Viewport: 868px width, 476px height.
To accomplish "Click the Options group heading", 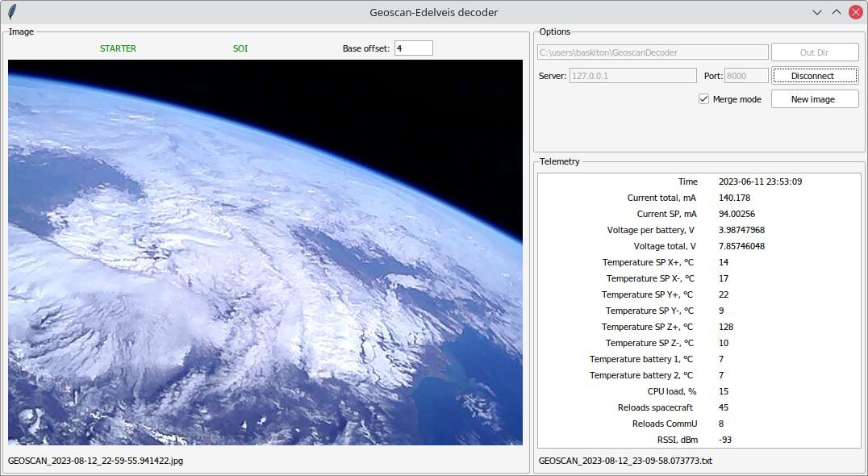I will tap(555, 31).
